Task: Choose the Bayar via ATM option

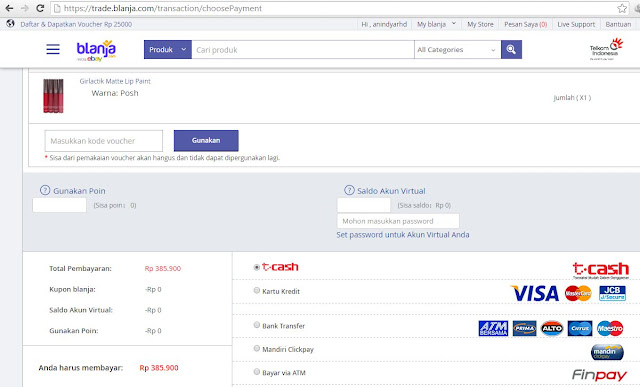Action: pos(257,371)
